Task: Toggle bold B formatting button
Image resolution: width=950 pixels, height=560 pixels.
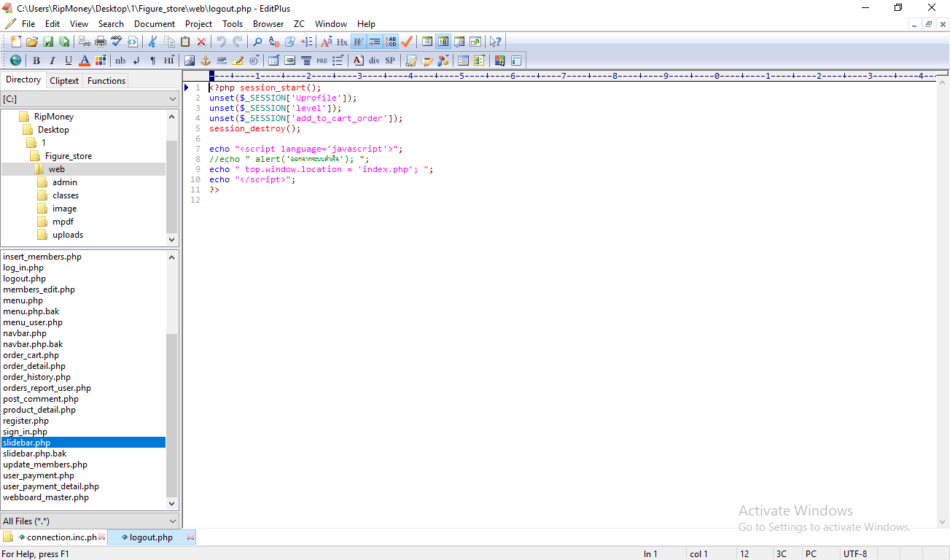Action: coord(36,61)
